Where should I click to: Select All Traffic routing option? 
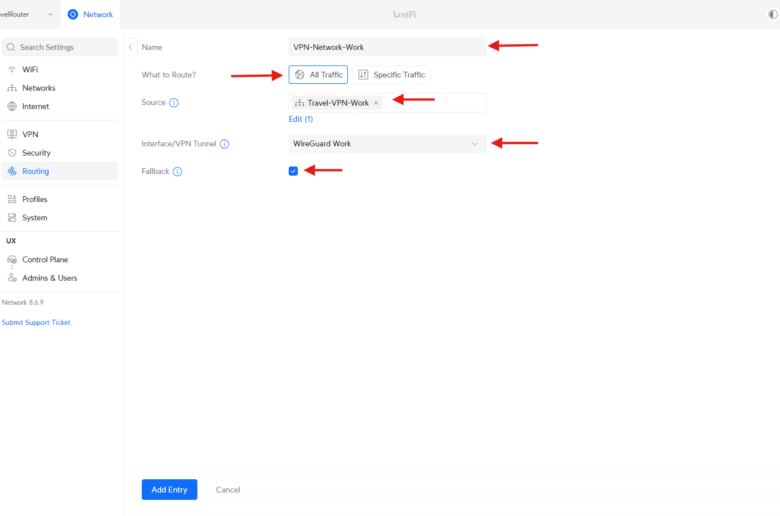tap(318, 75)
